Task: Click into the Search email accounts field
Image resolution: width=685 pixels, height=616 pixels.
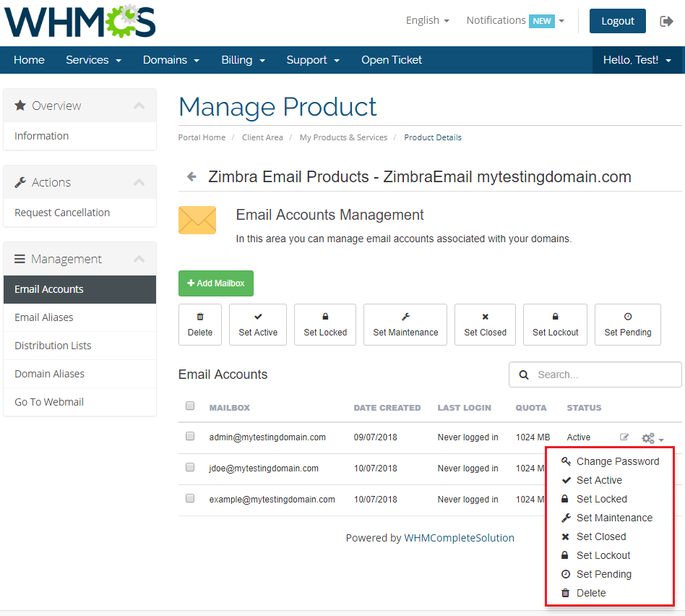Action: tap(595, 375)
